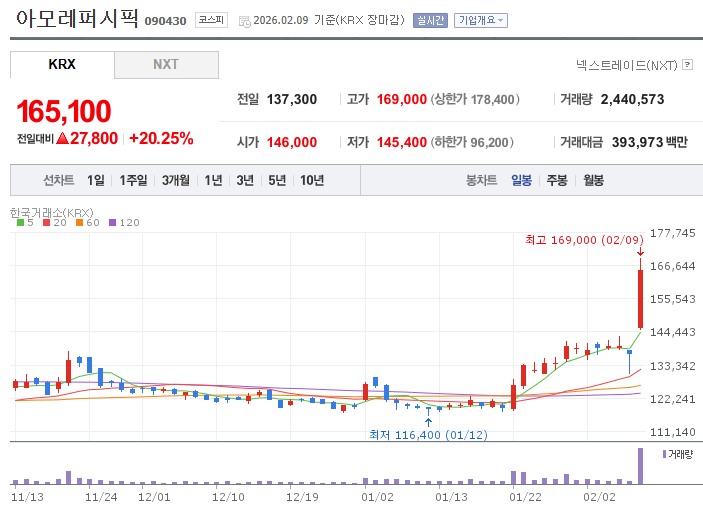Select the 주봉 weekly candle chart
The image size is (703, 510).
coord(557,180)
